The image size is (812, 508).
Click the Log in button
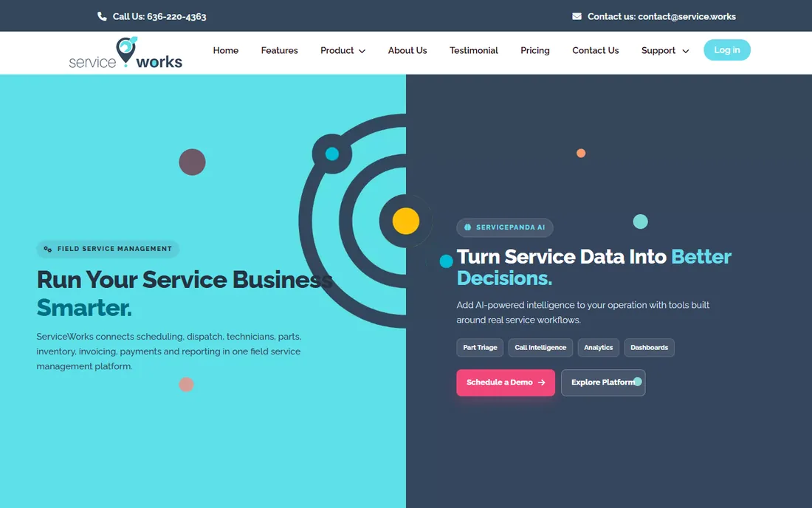726,49
